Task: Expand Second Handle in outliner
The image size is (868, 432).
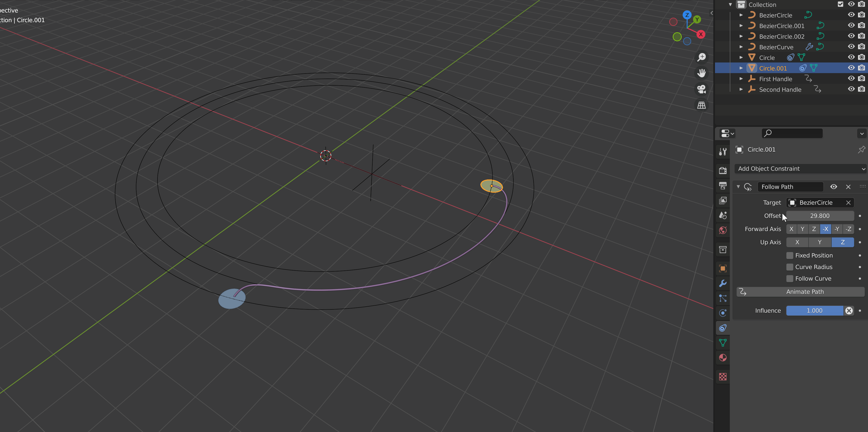Action: (x=741, y=89)
